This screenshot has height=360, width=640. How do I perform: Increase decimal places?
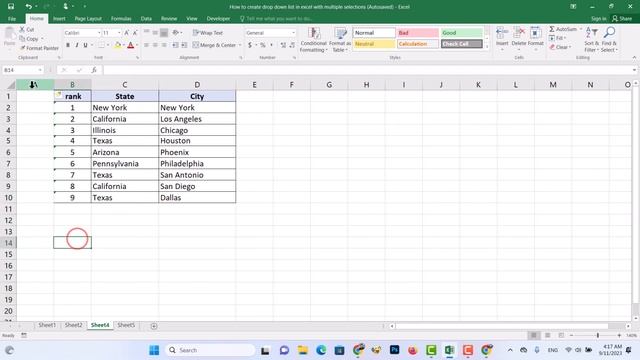(x=283, y=45)
